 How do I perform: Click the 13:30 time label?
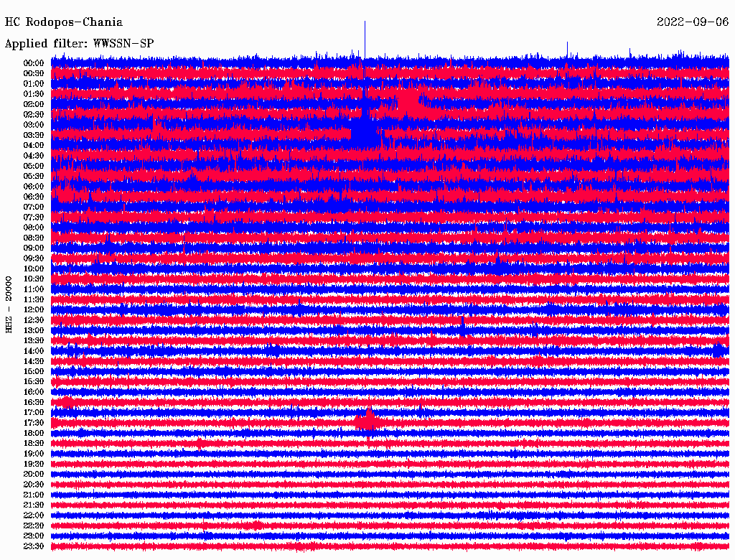[x=33, y=340]
